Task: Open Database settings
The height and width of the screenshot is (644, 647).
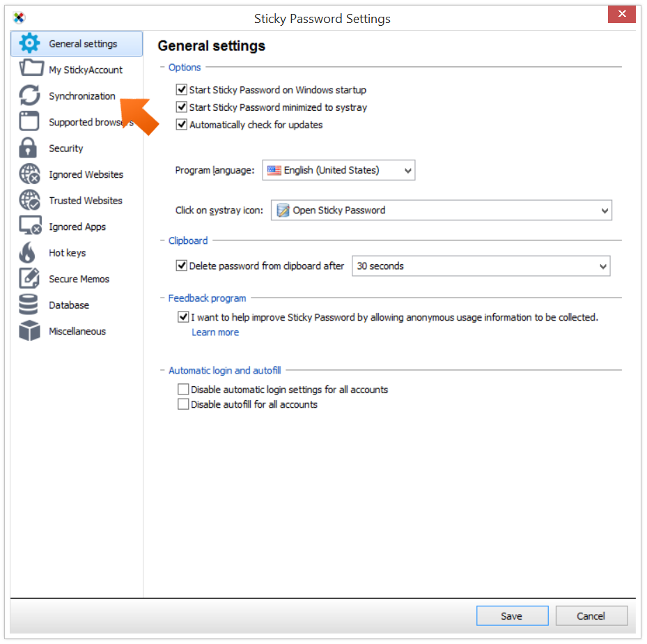Action: pyautogui.click(x=69, y=305)
